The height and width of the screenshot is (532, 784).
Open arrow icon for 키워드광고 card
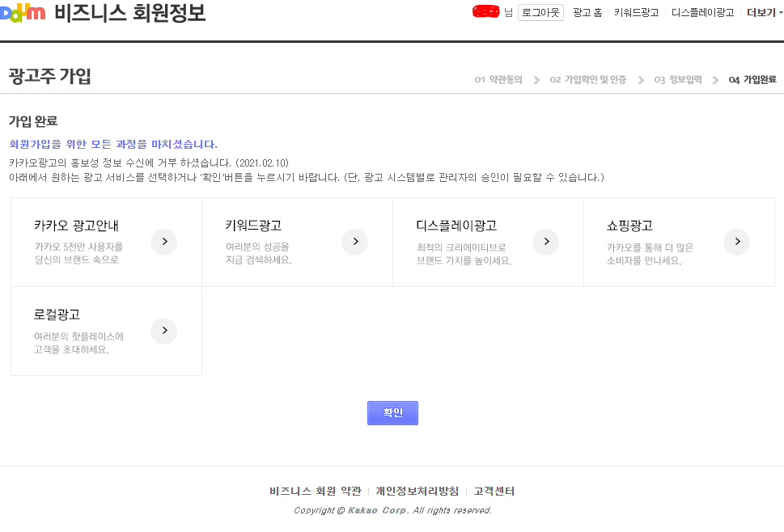(x=355, y=242)
